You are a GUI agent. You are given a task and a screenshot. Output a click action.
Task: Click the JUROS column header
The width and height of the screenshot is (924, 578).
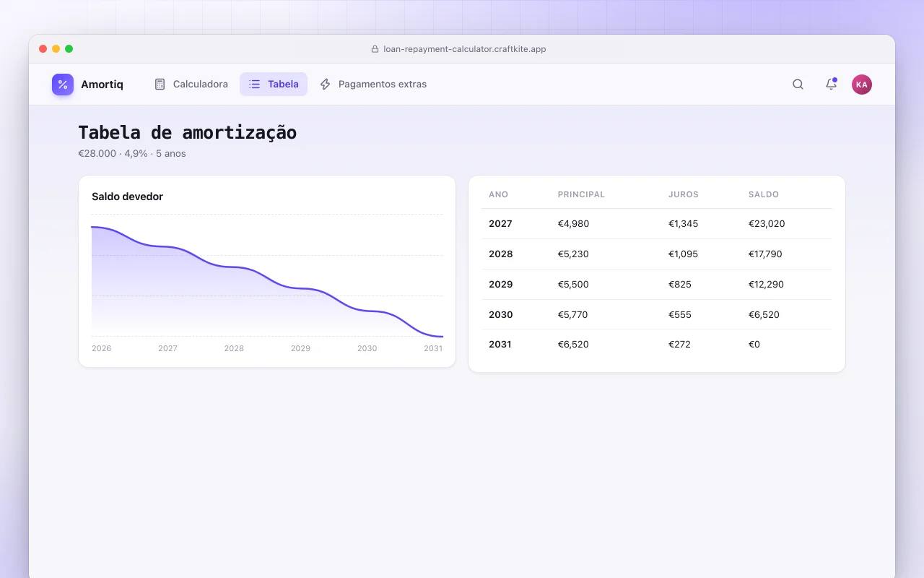[683, 194]
